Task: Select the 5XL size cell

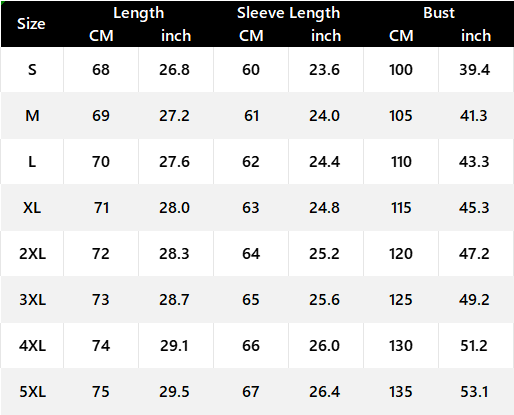Action: pyautogui.click(x=32, y=392)
